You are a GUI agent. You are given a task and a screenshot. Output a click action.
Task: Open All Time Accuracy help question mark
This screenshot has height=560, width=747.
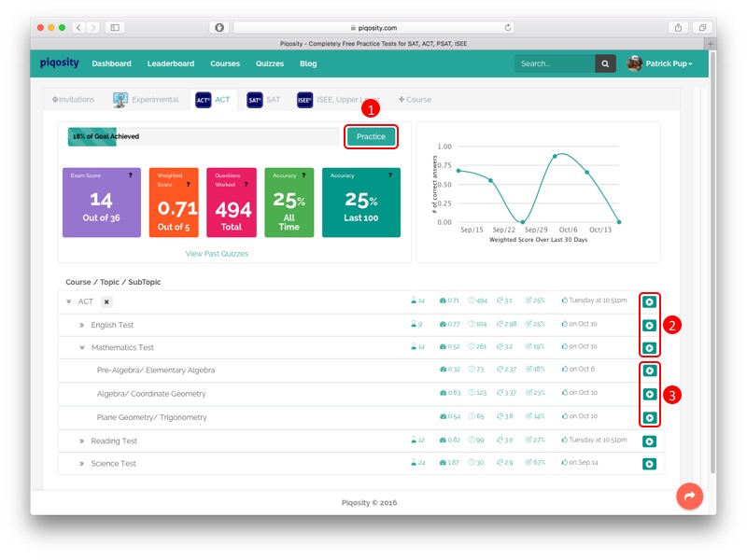click(x=303, y=175)
